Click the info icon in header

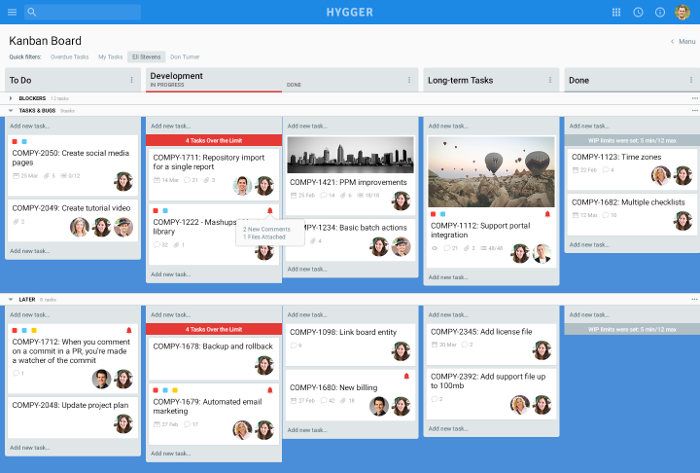pos(660,12)
